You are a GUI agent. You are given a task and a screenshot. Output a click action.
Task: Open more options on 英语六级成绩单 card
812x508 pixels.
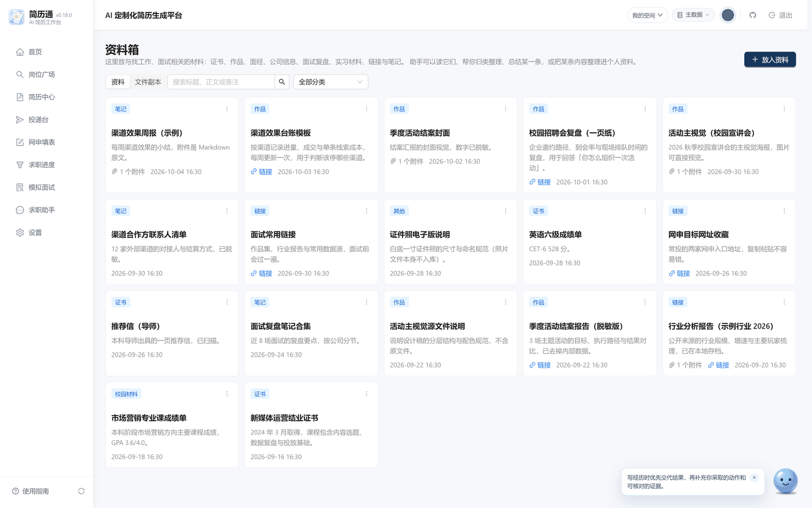coord(645,211)
